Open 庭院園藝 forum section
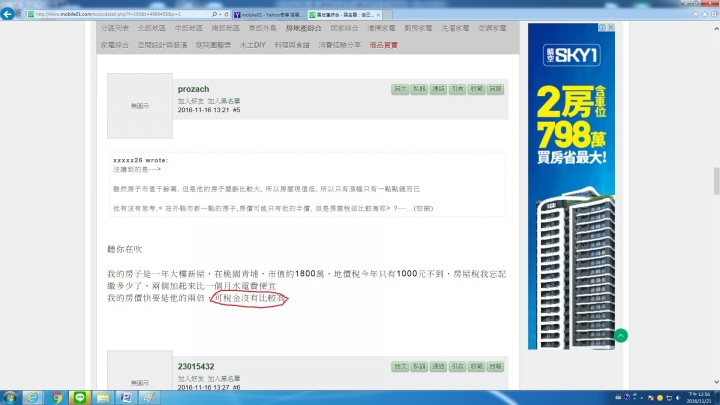The height and width of the screenshot is (405, 720). tap(214, 45)
